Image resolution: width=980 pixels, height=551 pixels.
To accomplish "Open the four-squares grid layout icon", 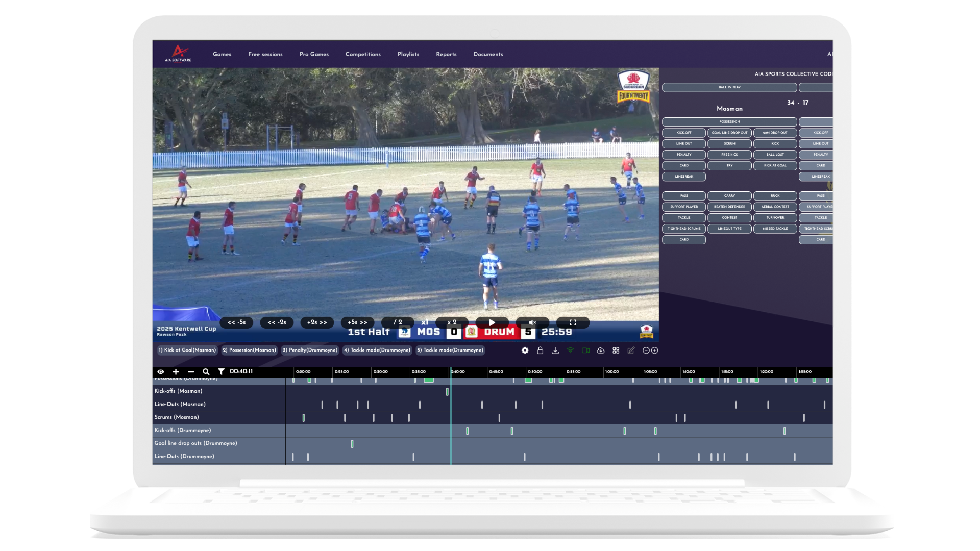I will pyautogui.click(x=616, y=350).
